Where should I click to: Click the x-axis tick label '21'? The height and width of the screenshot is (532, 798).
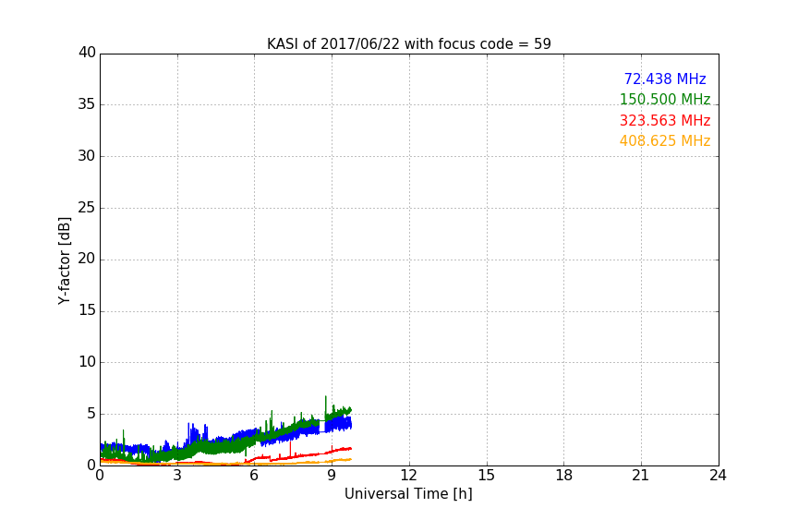(x=641, y=476)
